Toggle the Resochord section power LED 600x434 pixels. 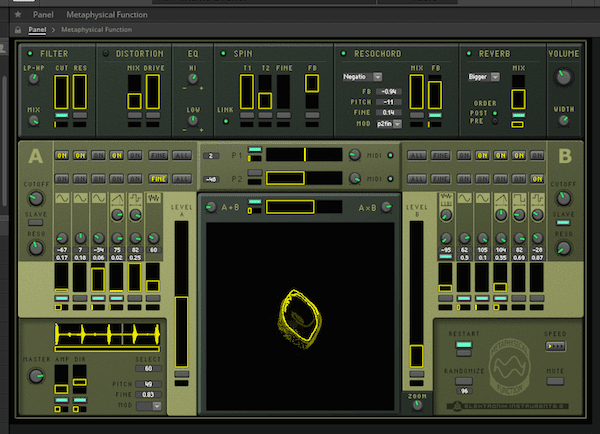click(343, 53)
